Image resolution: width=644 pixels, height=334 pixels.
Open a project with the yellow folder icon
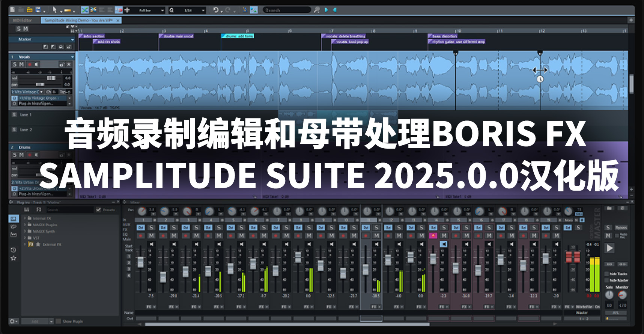[x=29, y=10]
